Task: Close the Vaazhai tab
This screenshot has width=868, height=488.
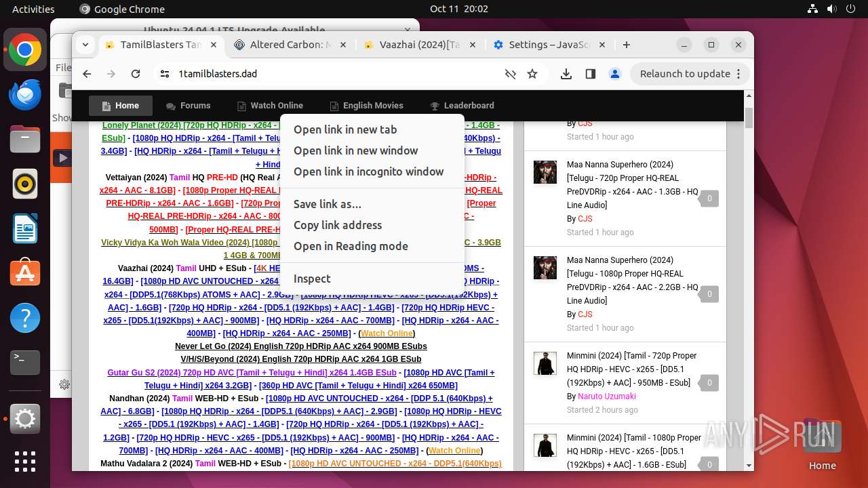Action: pos(472,45)
